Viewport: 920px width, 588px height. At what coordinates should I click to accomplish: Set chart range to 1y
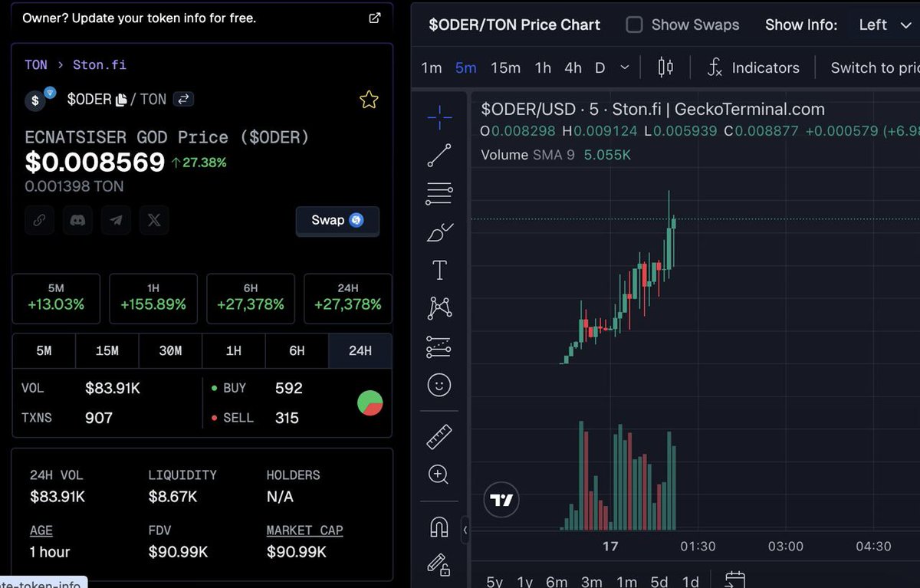click(525, 581)
